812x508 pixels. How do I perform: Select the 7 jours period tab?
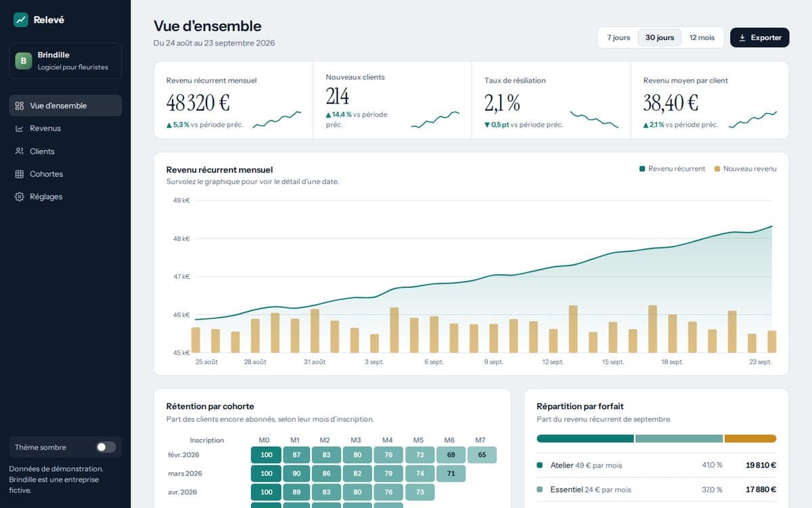618,37
